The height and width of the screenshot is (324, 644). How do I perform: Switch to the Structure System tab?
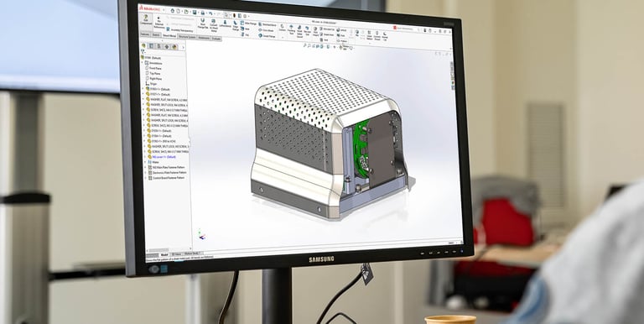click(187, 37)
